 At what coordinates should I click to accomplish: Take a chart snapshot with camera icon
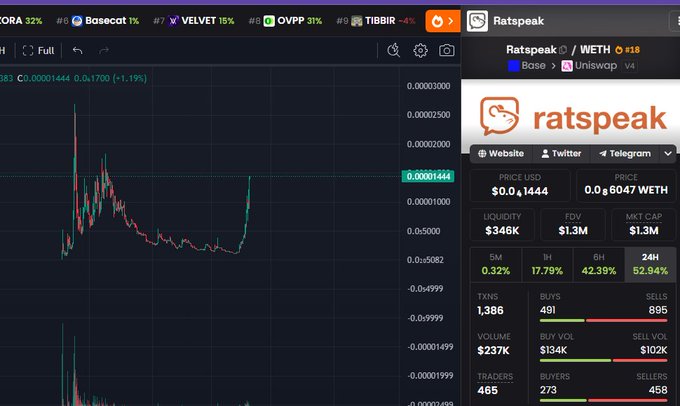pos(447,51)
